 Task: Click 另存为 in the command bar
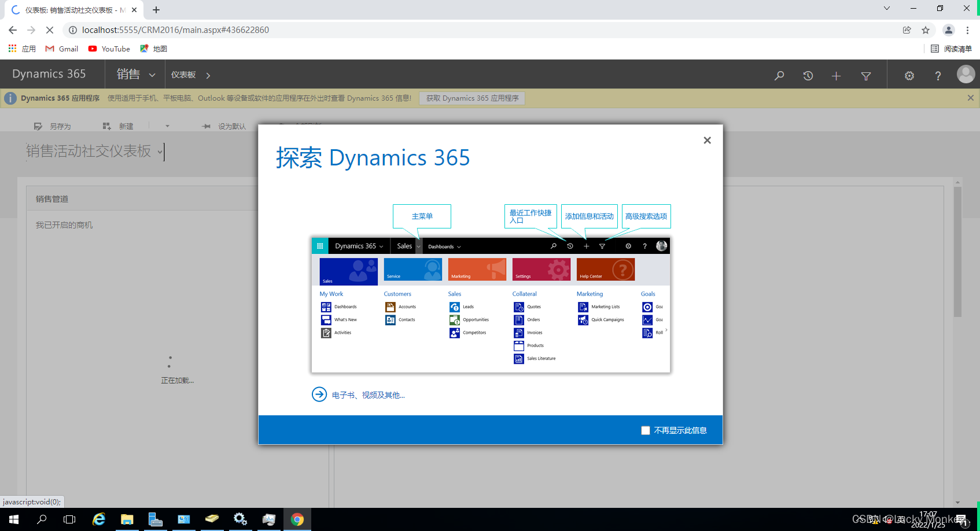pyautogui.click(x=52, y=126)
